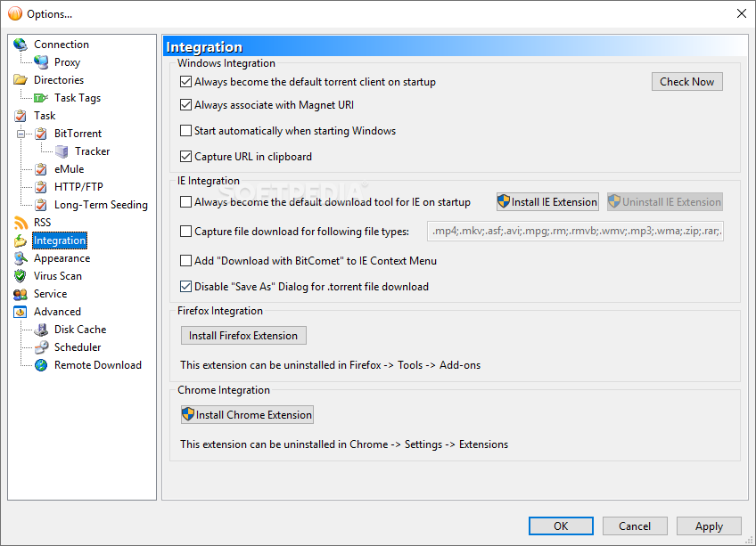The height and width of the screenshot is (546, 756).
Task: Click the Scheduler icon
Action: click(x=41, y=347)
